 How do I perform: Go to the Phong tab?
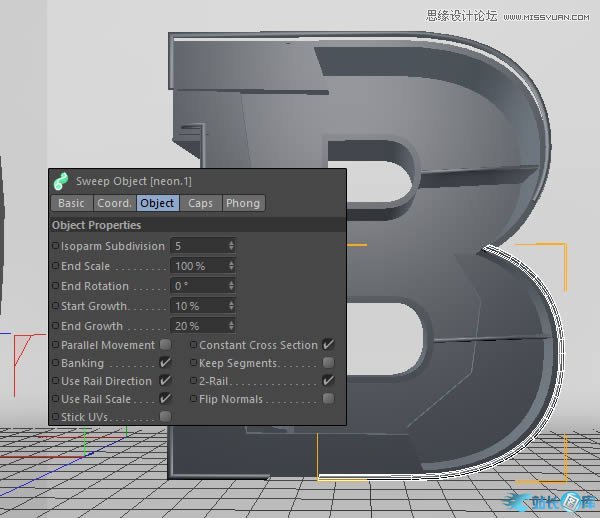click(243, 203)
